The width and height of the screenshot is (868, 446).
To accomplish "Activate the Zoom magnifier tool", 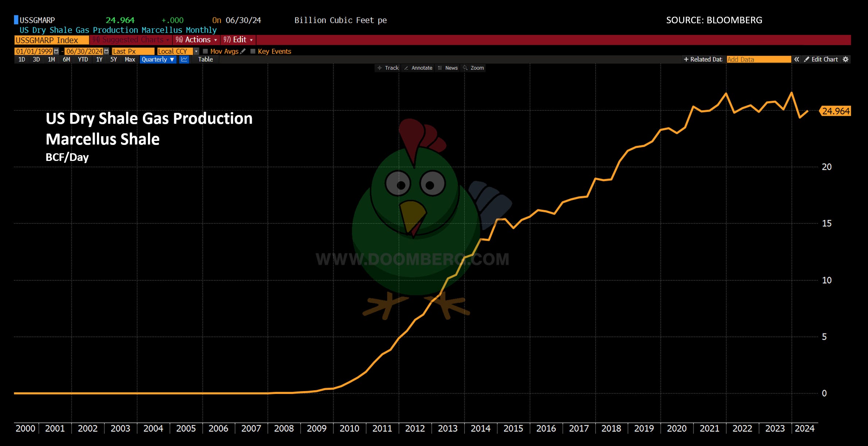I will (x=473, y=68).
